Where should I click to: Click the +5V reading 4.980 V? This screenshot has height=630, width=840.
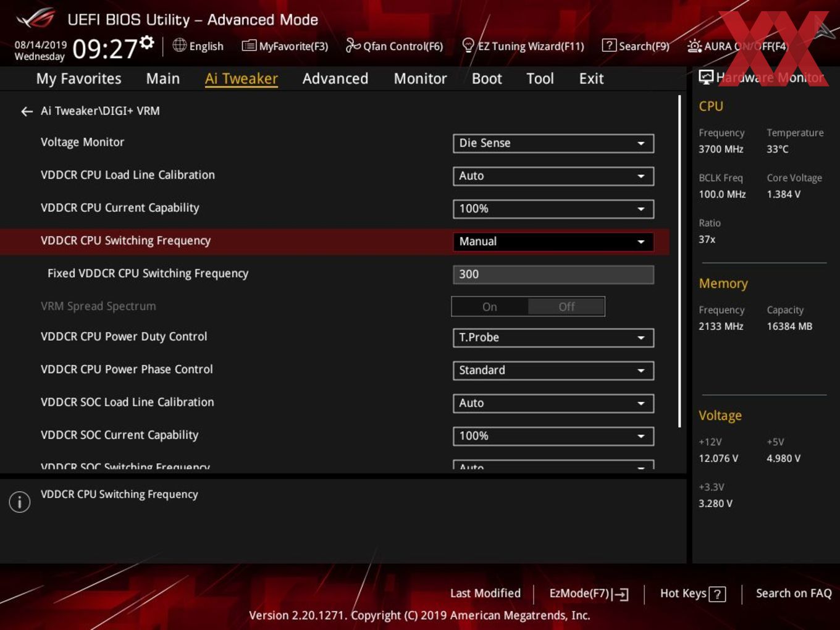tap(783, 458)
